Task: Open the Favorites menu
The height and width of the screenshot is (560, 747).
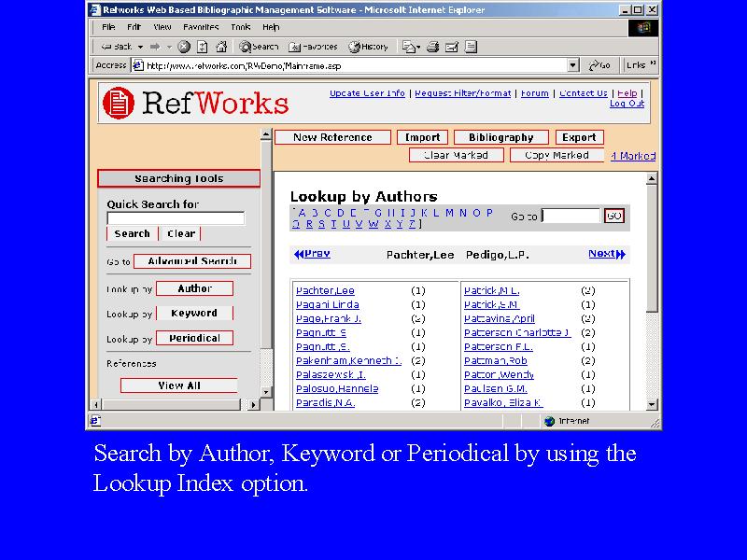Action: pyautogui.click(x=201, y=27)
